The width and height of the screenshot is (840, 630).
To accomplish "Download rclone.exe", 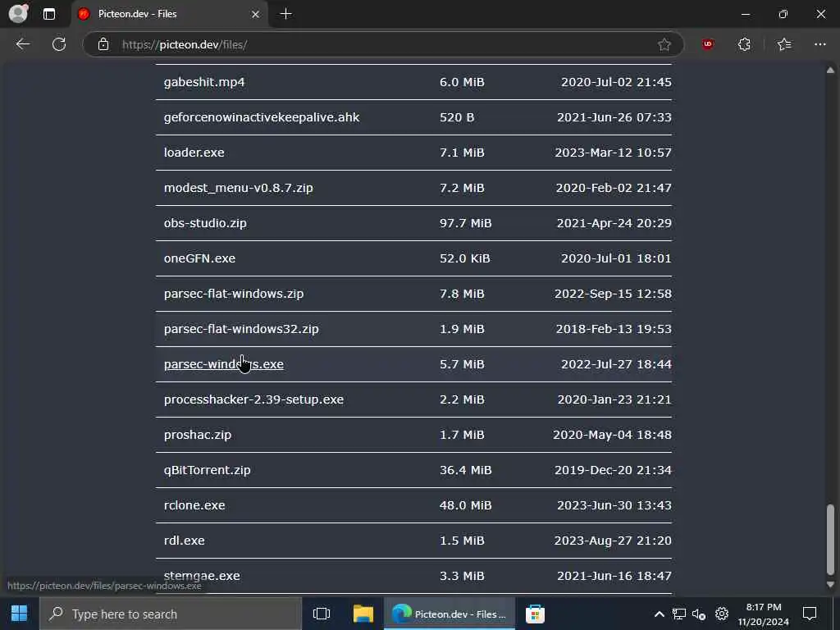I will pyautogui.click(x=194, y=505).
